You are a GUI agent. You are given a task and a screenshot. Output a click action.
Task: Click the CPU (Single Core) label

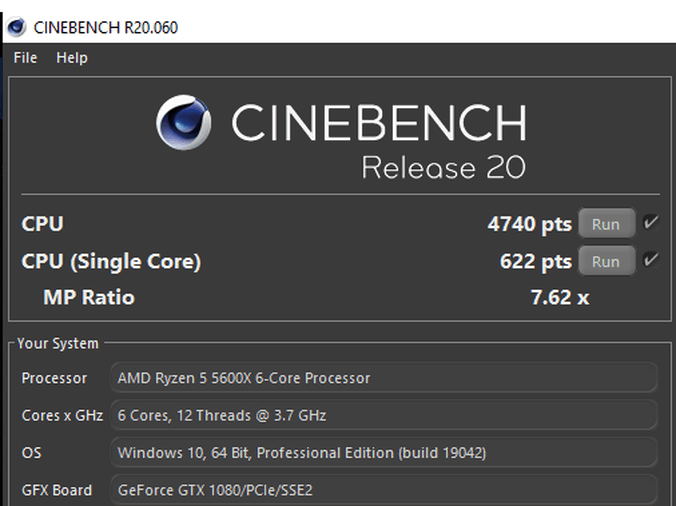(x=111, y=262)
